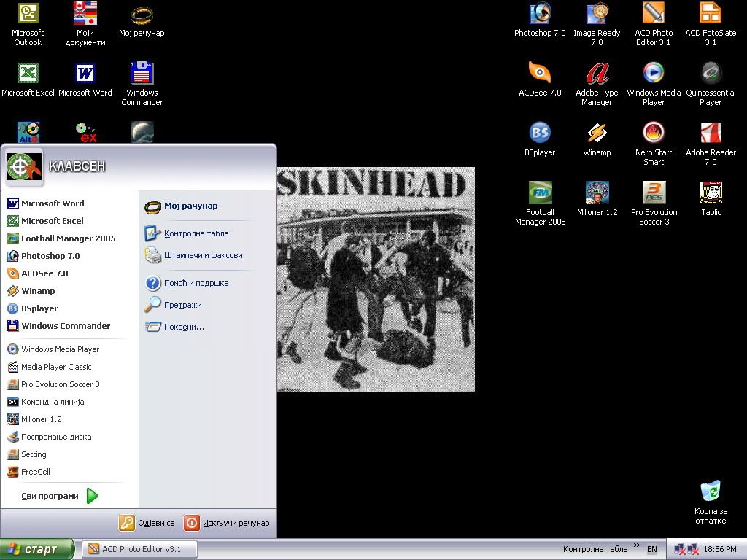Click the КЛАВСЕН user picture
This screenshot has height=560, width=747.
point(24,167)
